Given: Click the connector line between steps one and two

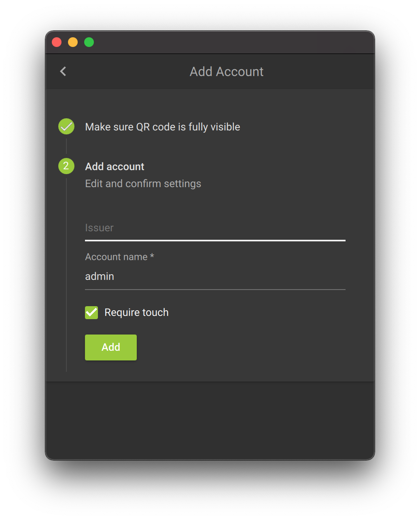Looking at the screenshot, I should point(66,146).
